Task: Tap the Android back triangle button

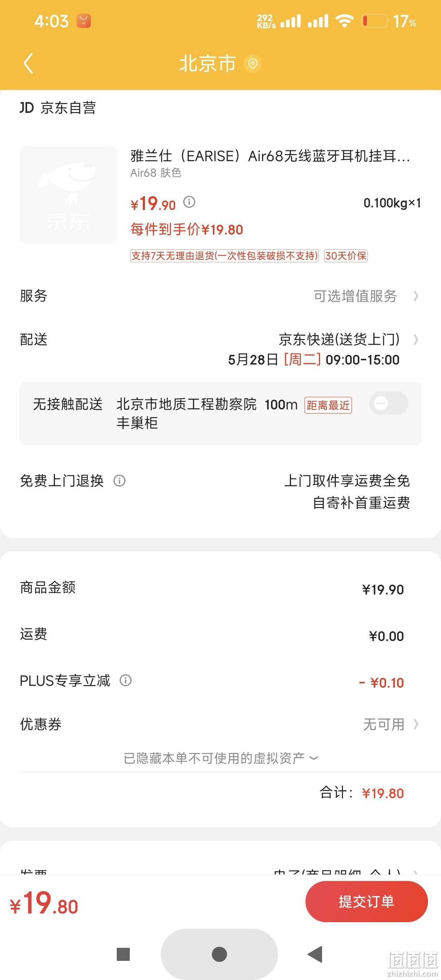Action: (x=315, y=954)
